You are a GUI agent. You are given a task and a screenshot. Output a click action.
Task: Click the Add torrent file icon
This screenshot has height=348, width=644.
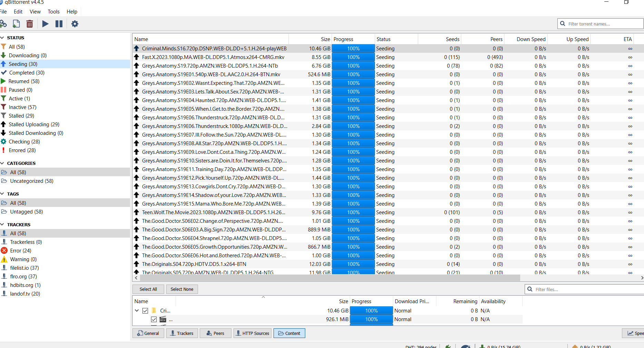point(16,24)
